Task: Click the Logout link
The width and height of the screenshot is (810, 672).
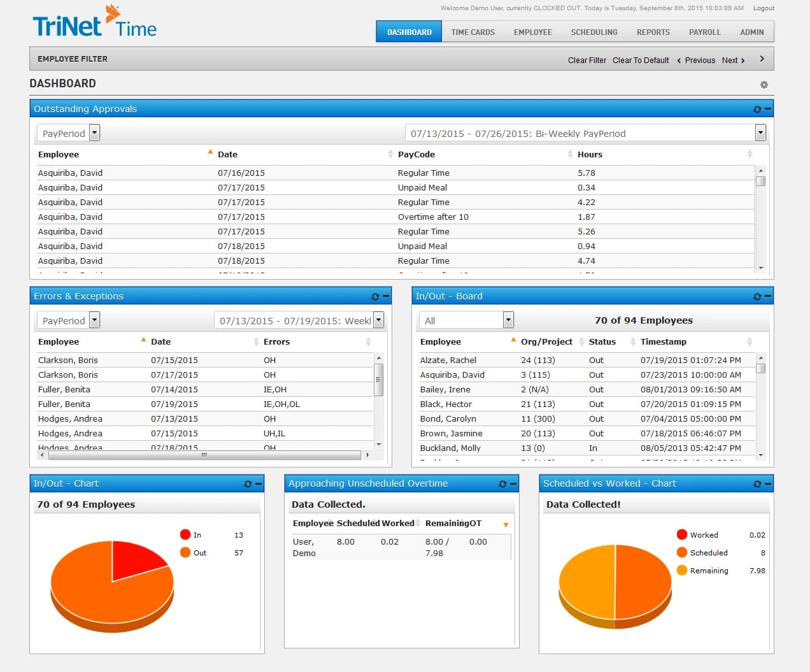Action: tap(764, 8)
